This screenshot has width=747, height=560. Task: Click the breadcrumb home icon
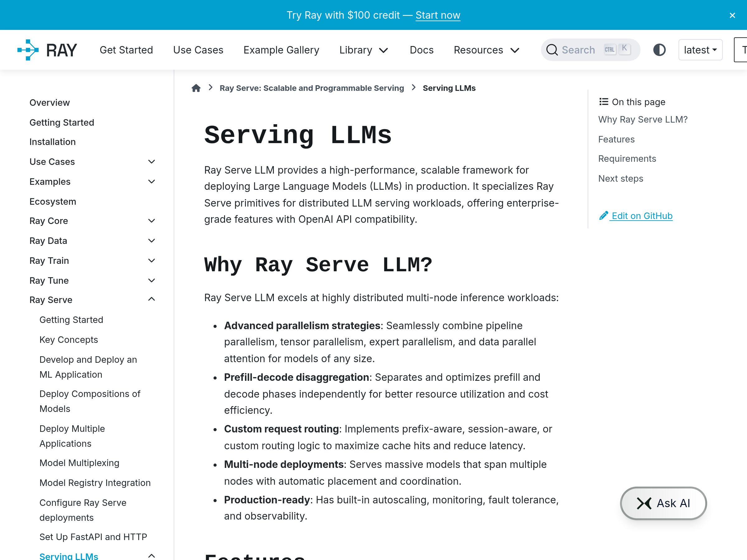coord(196,88)
